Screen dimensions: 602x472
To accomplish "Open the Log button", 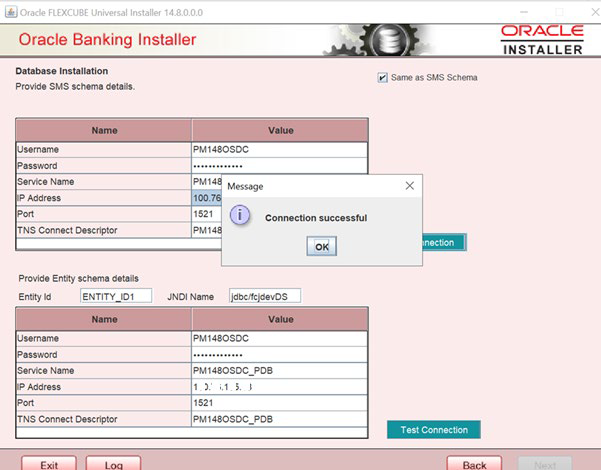I will click(113, 464).
